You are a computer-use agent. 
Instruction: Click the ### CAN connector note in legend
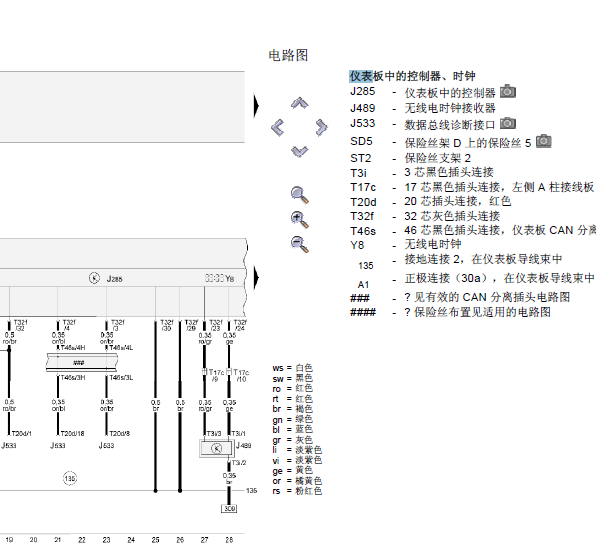point(460,297)
